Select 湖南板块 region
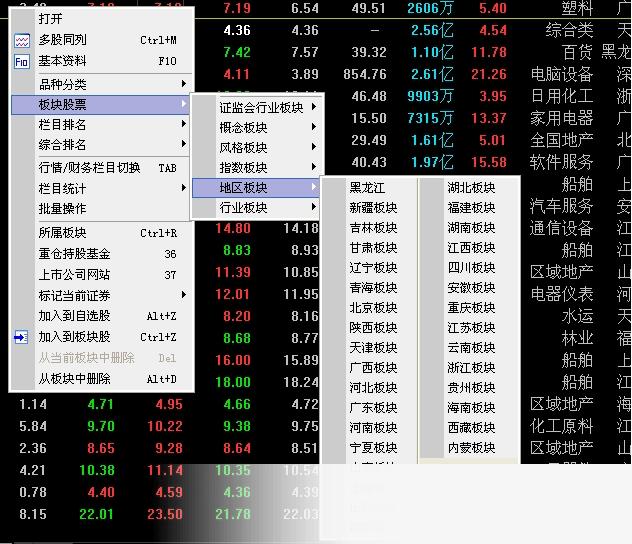The image size is (632, 544). (x=469, y=228)
